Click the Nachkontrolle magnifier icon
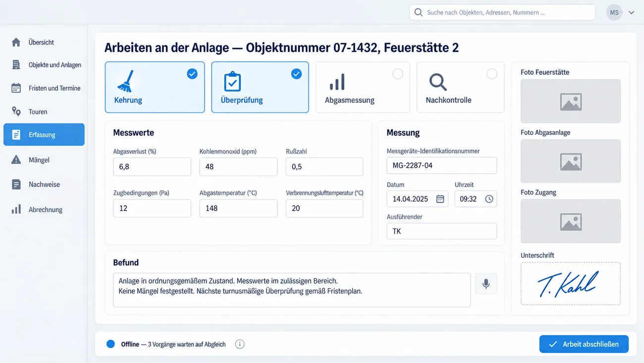 point(438,82)
